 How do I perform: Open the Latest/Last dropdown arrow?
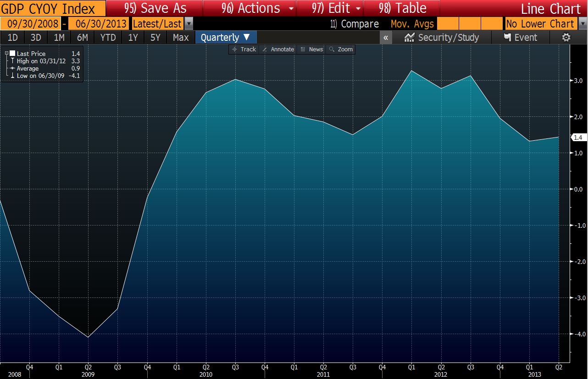tap(189, 24)
